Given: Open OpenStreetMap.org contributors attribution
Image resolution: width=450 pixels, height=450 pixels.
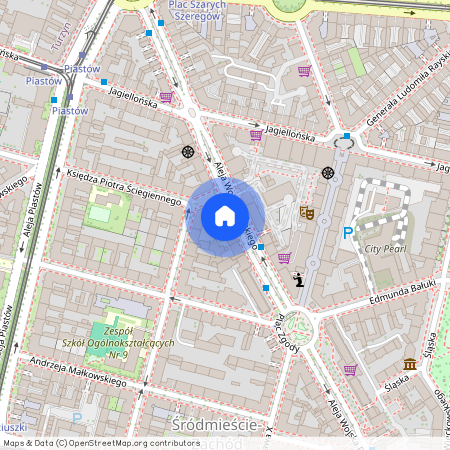Looking at the screenshot, I should pos(134,443).
